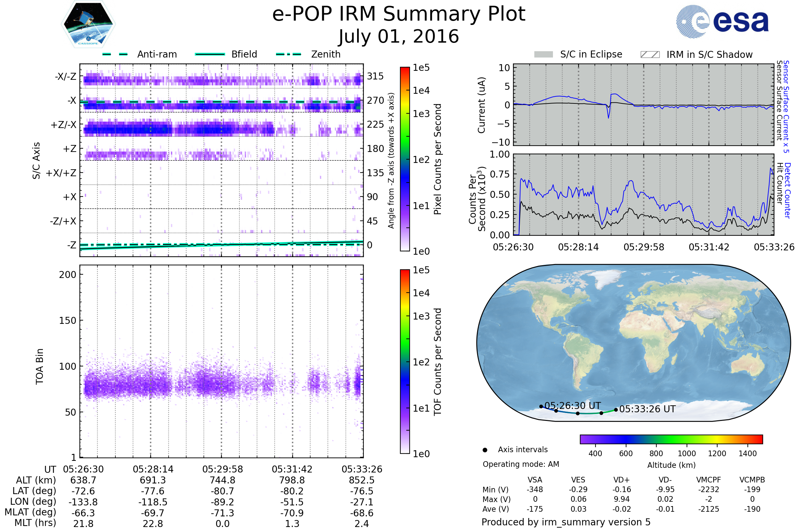Viewport: 798px width, 532px height.
Task: Click the VMCPF voltage column header
Action: click(709, 480)
